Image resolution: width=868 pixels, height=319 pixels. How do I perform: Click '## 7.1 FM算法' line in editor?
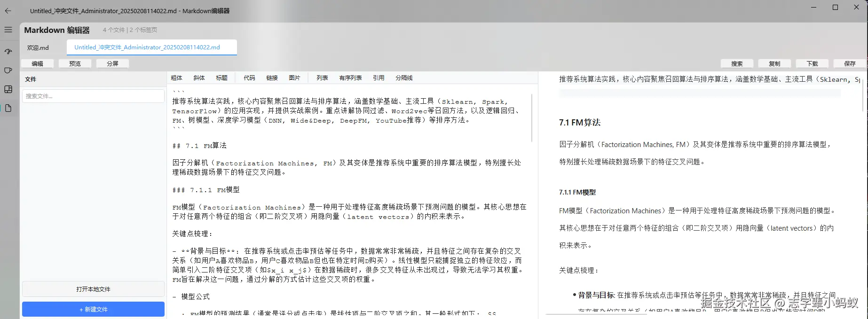click(199, 146)
